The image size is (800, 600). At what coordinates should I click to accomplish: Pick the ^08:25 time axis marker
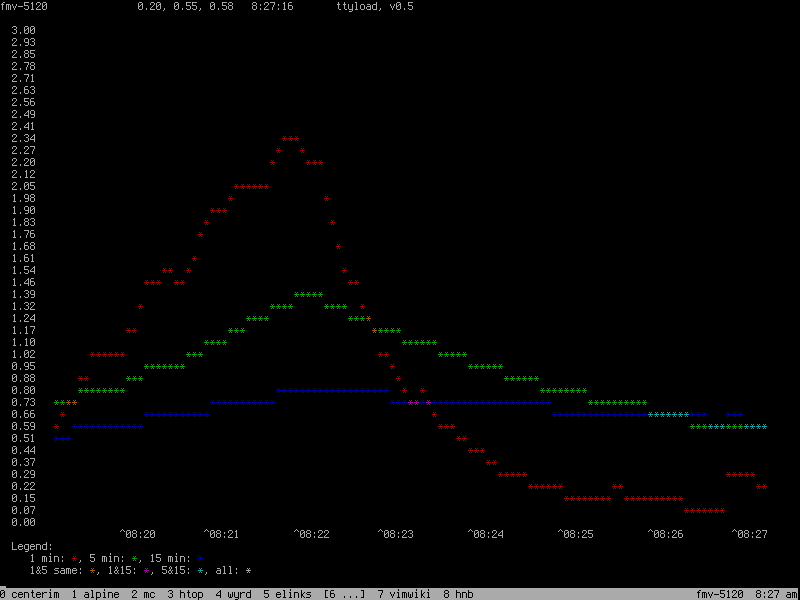point(576,534)
